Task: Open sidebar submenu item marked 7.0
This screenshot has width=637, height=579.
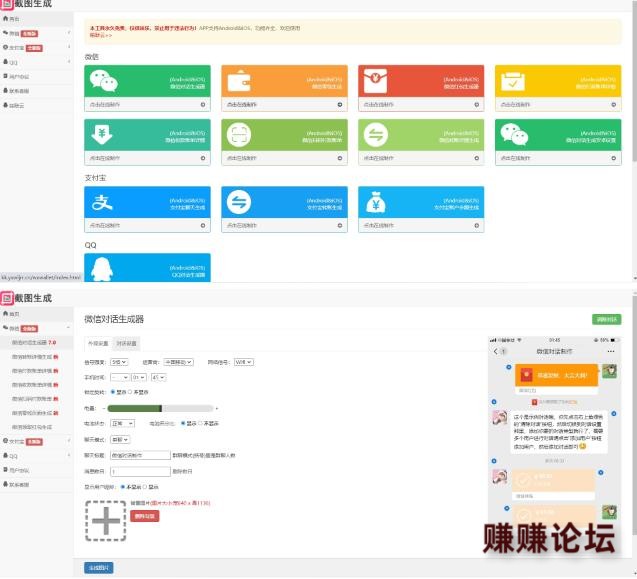Action: (37, 343)
